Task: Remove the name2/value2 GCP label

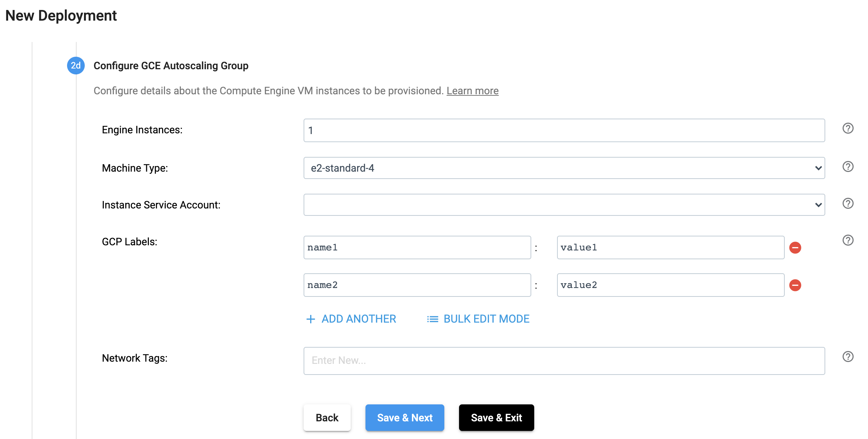Action: click(796, 285)
